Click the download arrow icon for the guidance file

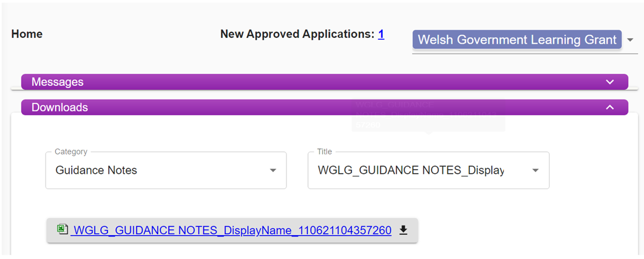point(403,231)
